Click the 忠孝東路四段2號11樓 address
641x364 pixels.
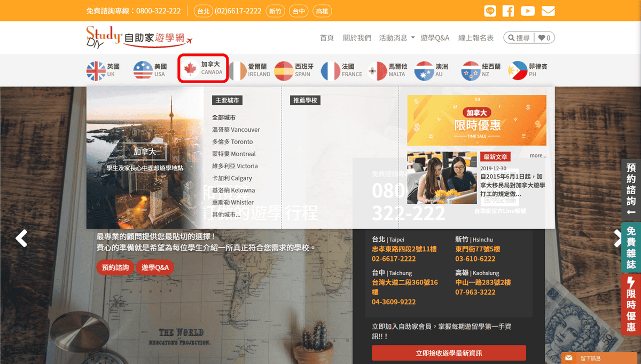tap(405, 249)
